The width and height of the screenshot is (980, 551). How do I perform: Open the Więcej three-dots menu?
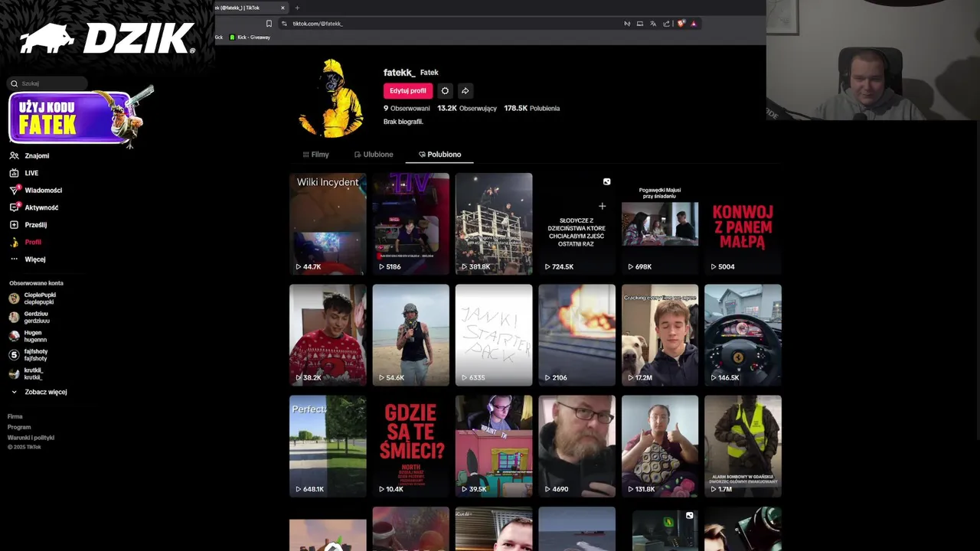point(14,259)
